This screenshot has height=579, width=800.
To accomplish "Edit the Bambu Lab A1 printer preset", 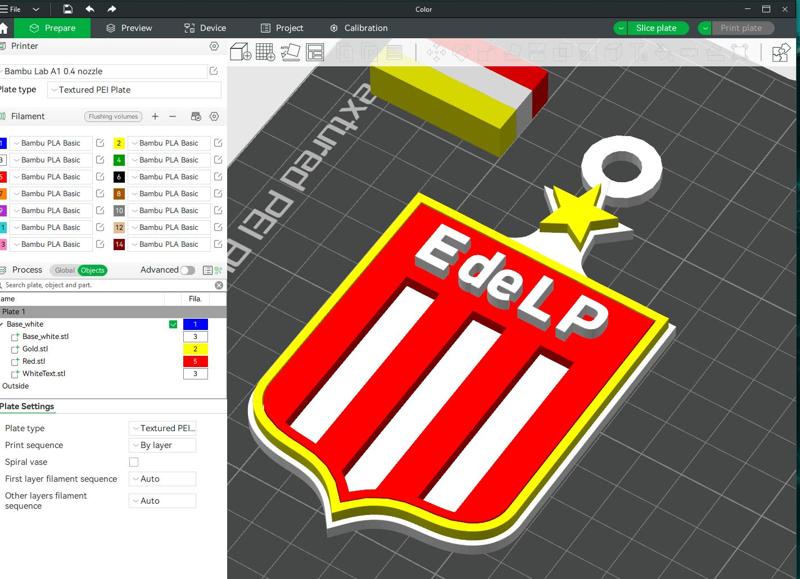I will pos(214,71).
